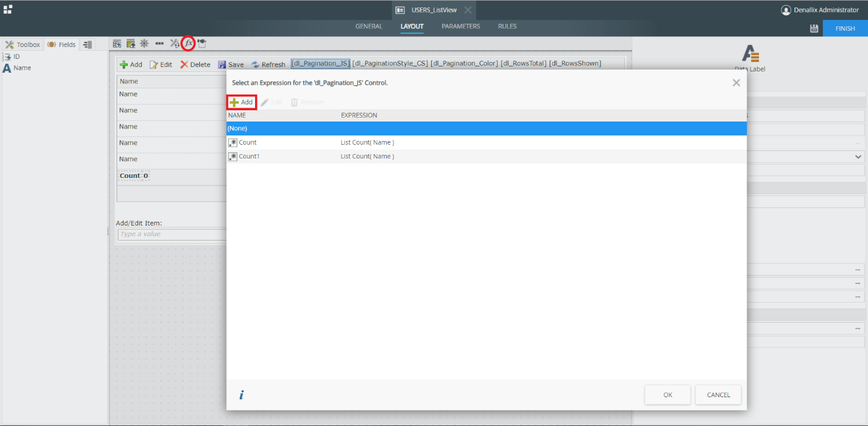The width and height of the screenshot is (868, 426).
Task: Click the Data Label control icon
Action: pos(750,54)
